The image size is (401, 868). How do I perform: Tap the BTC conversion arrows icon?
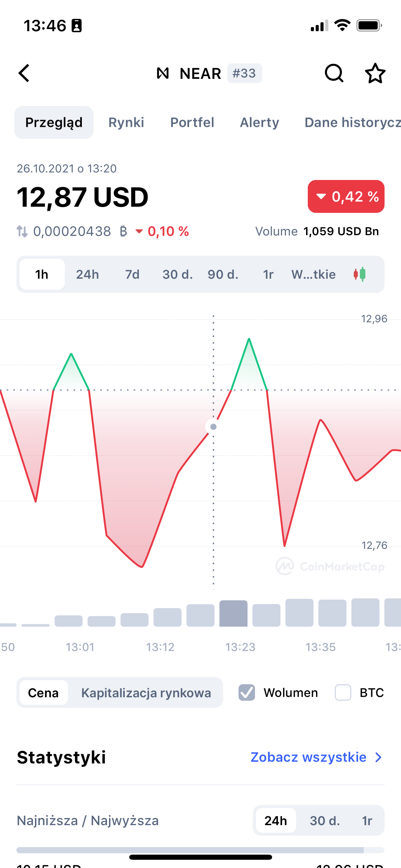(22, 231)
